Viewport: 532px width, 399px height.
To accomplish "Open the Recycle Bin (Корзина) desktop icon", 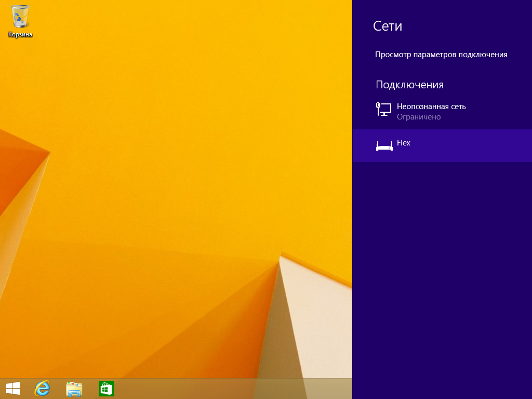I will tap(20, 21).
